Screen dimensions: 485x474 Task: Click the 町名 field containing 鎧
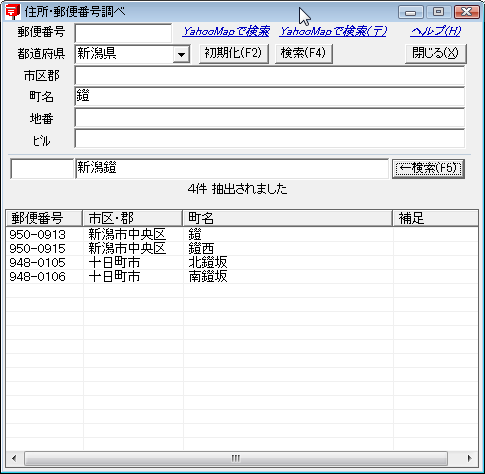coord(269,97)
